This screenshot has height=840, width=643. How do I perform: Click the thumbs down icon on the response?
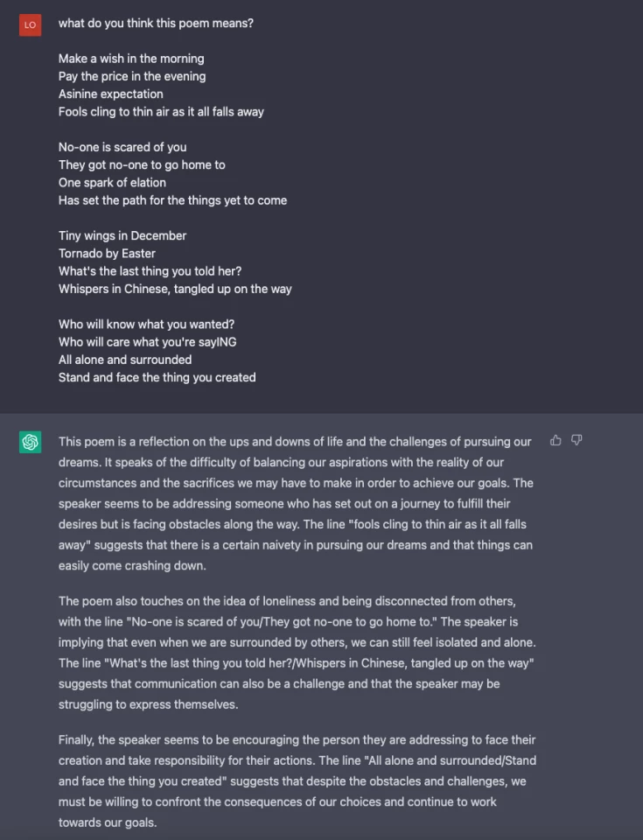(x=577, y=440)
